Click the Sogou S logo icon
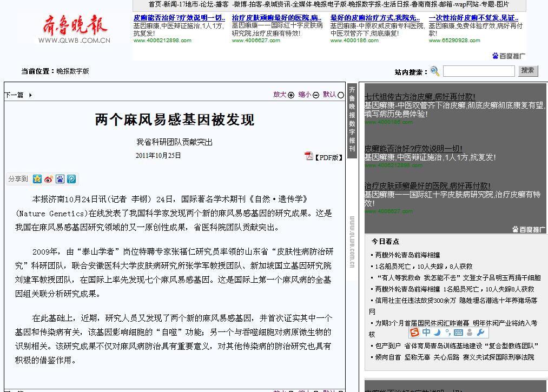This screenshot has width=548, height=392. (414, 333)
